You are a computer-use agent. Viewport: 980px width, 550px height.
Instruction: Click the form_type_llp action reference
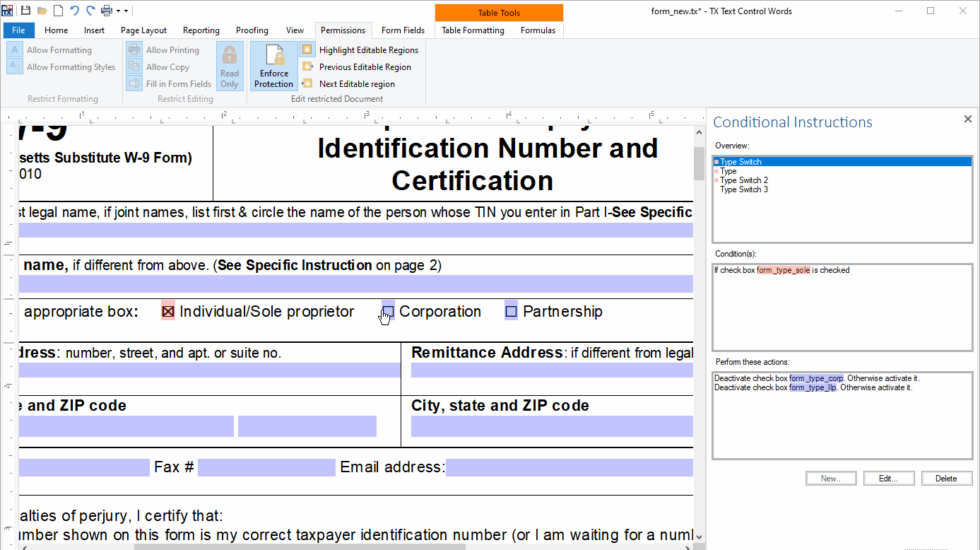813,387
